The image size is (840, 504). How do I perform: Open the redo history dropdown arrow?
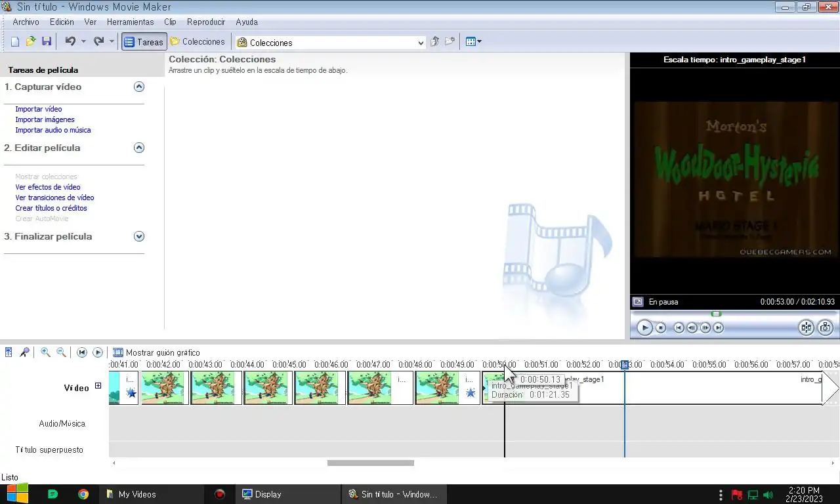[x=112, y=41]
